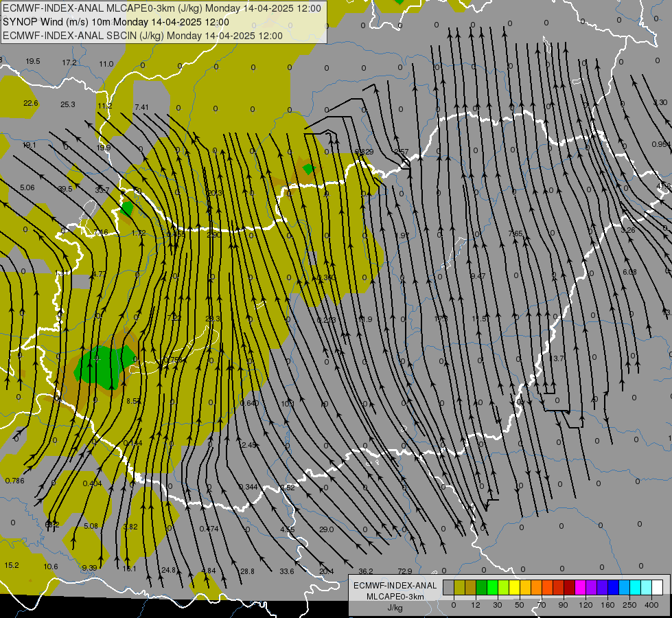Click the map value 6.08
This screenshot has height=618, width=672.
(x=629, y=272)
